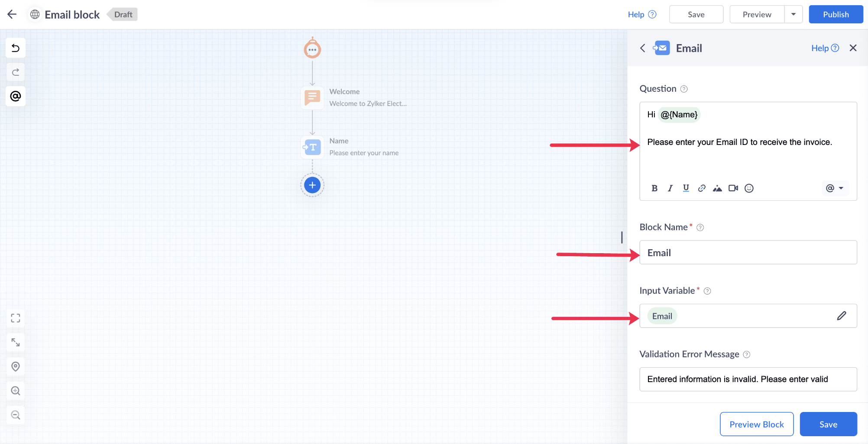Apply italic formatting to the question
868x444 pixels.
click(670, 188)
